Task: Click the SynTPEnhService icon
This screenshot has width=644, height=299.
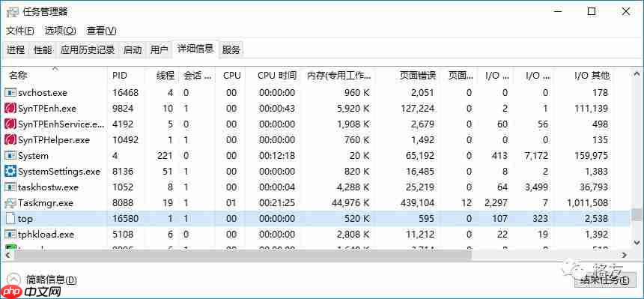Action: coord(10,124)
